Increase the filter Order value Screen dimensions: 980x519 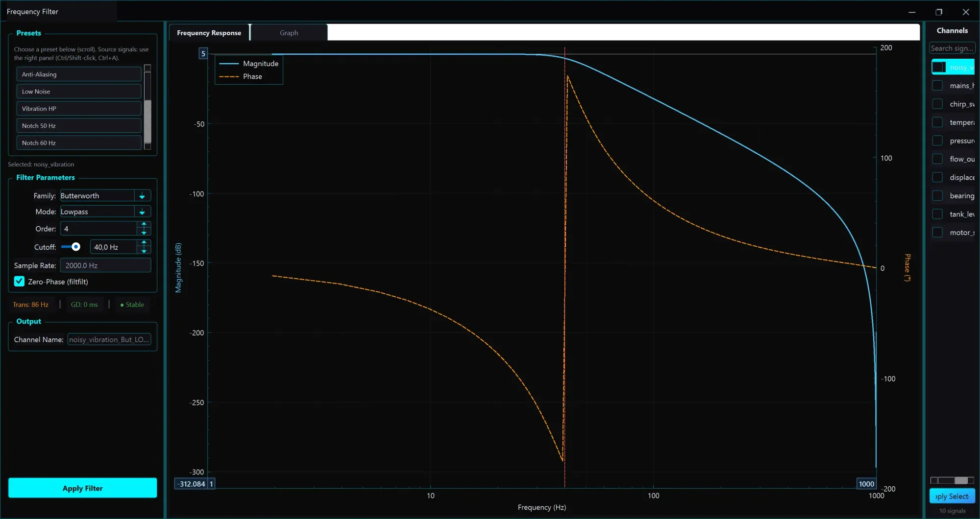pos(144,225)
